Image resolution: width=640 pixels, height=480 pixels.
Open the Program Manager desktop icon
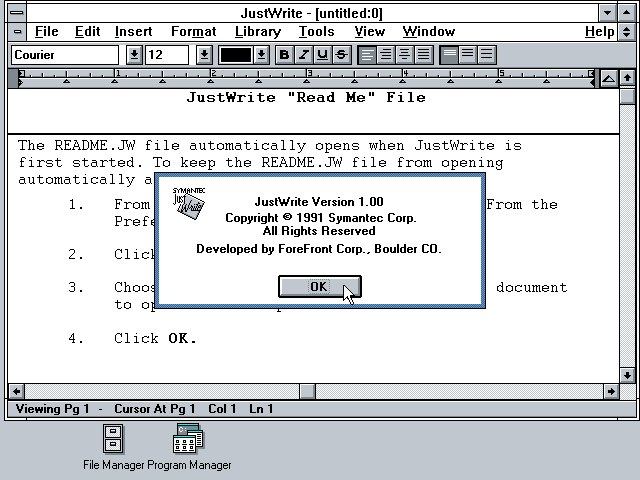click(x=189, y=447)
